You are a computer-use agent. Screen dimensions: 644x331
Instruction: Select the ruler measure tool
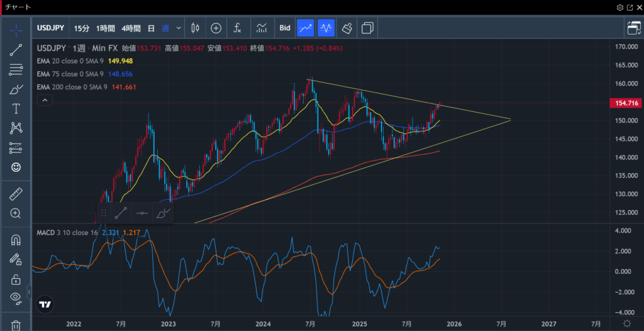coord(16,194)
